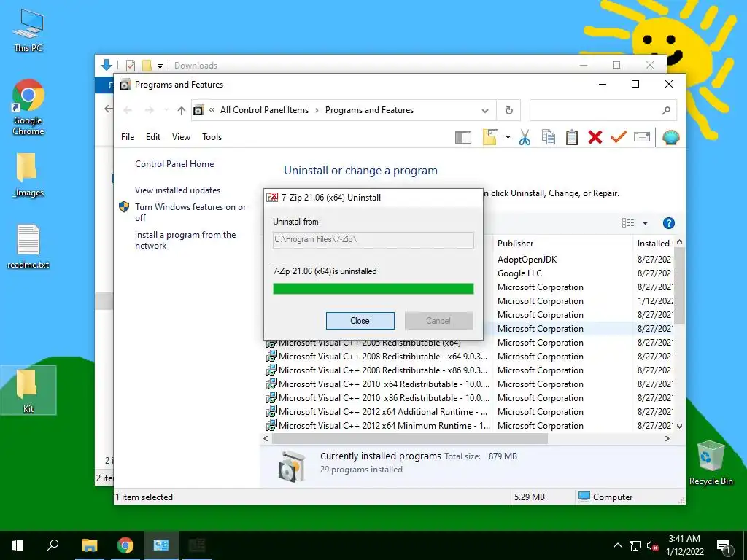Click the view options list icon
This screenshot has width=747, height=560.
coord(628,223)
